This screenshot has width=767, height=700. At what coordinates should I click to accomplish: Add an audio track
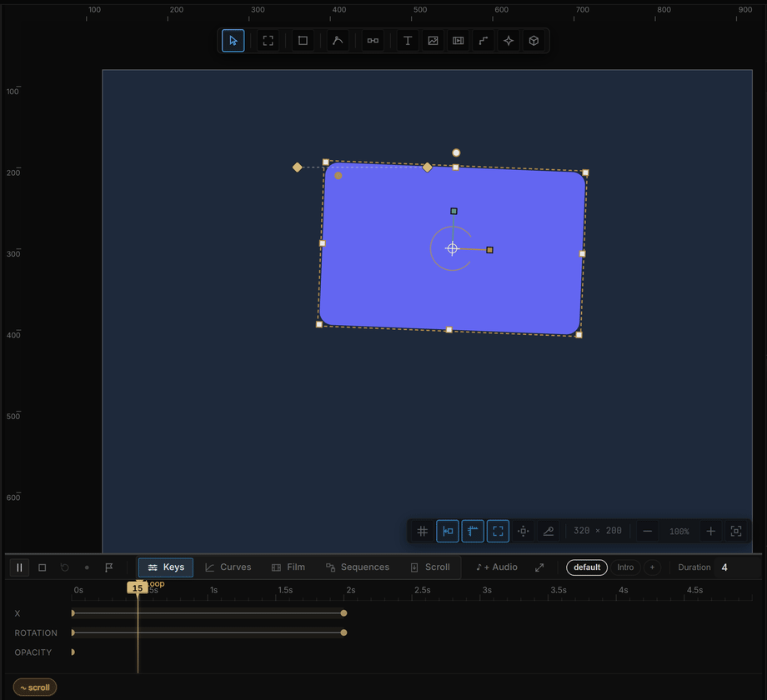(497, 567)
